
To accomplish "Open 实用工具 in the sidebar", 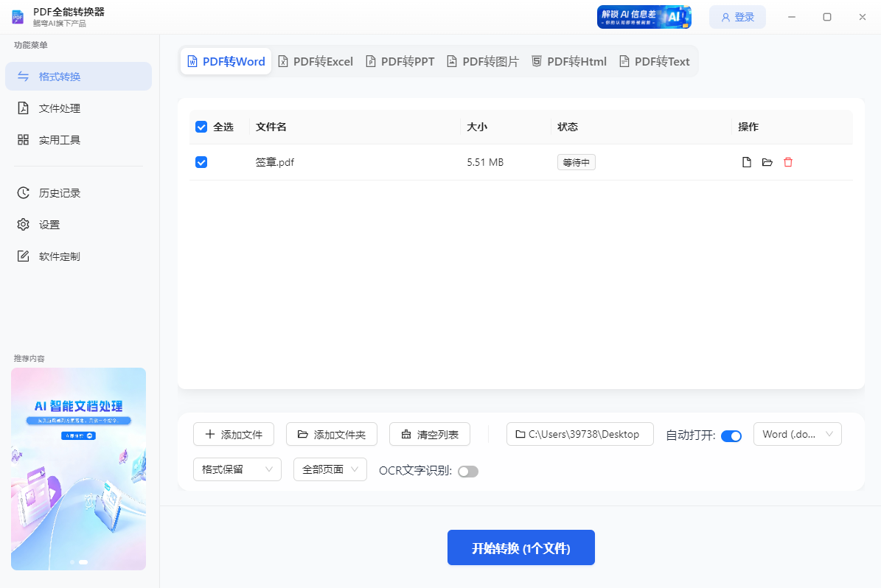I will click(x=78, y=139).
